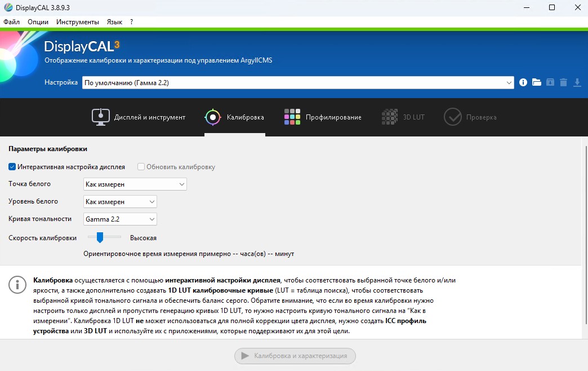Click the Высокая speed label
The width and height of the screenshot is (588, 371).
[143, 238]
